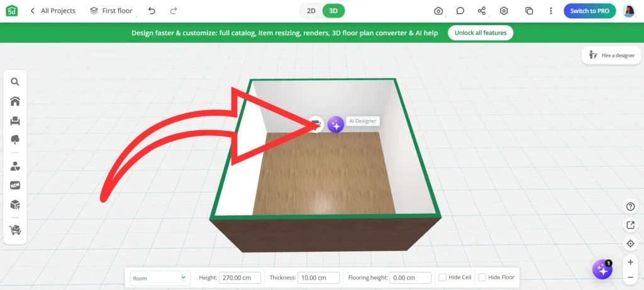Image resolution: width=644 pixels, height=290 pixels.
Task: Go back to All Projects
Action: coord(53,11)
